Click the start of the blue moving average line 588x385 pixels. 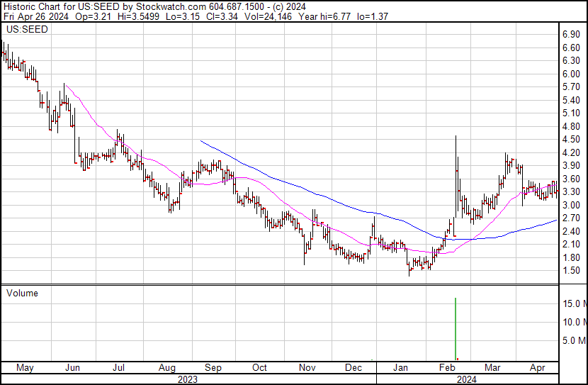[202, 141]
